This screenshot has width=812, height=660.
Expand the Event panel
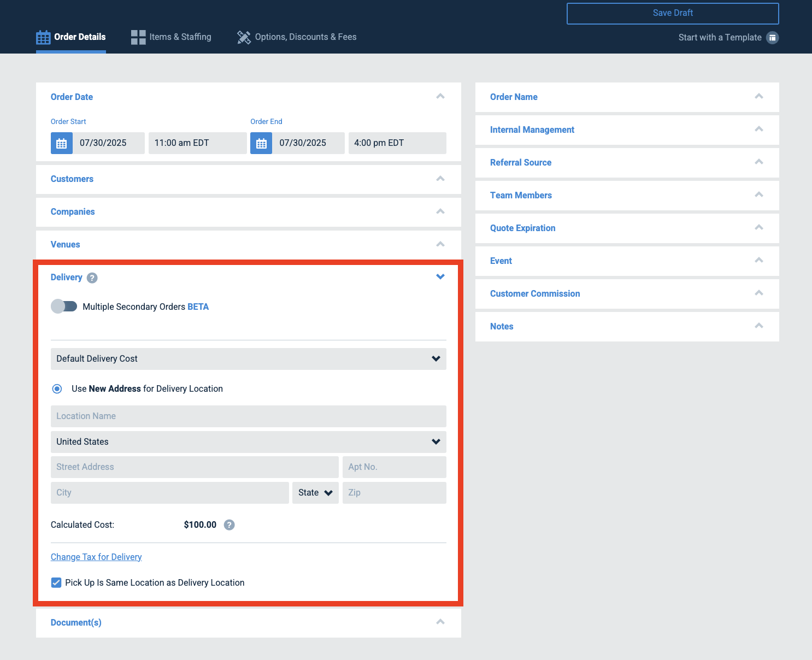(x=627, y=261)
